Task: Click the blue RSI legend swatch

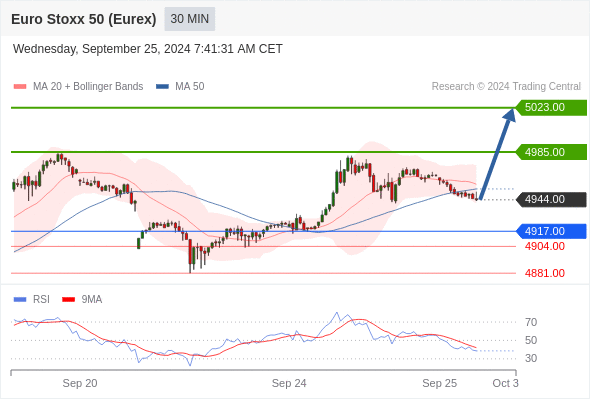Action: 20,300
